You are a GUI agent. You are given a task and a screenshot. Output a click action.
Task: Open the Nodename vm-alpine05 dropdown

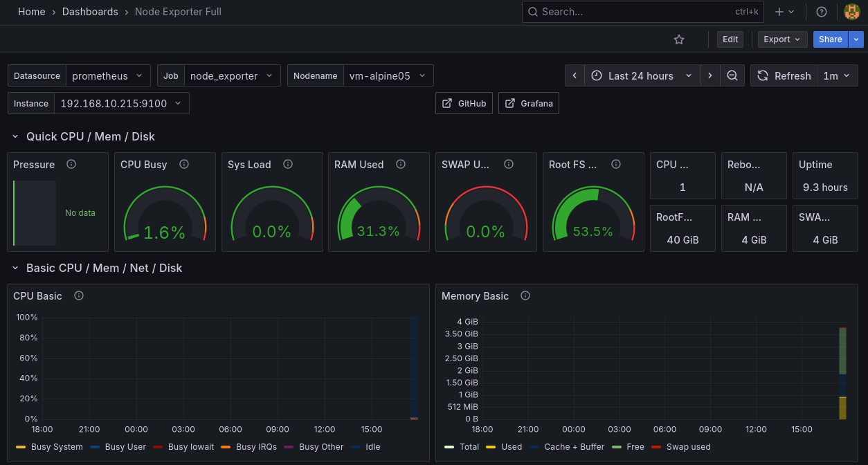pos(388,76)
